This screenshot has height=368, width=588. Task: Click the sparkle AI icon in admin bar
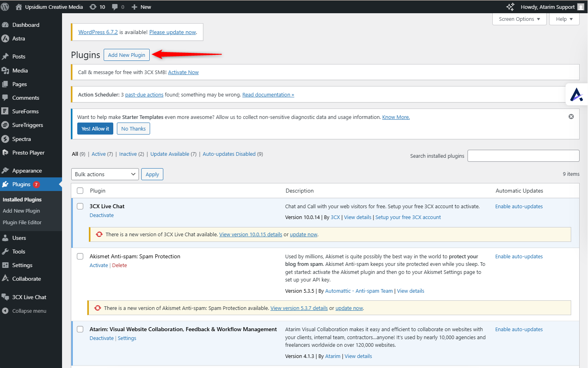point(510,7)
